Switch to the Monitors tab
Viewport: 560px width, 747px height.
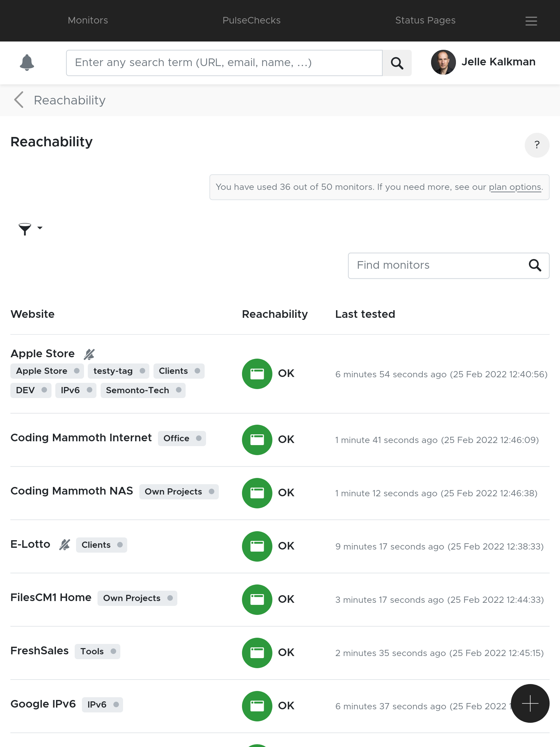pyautogui.click(x=88, y=20)
